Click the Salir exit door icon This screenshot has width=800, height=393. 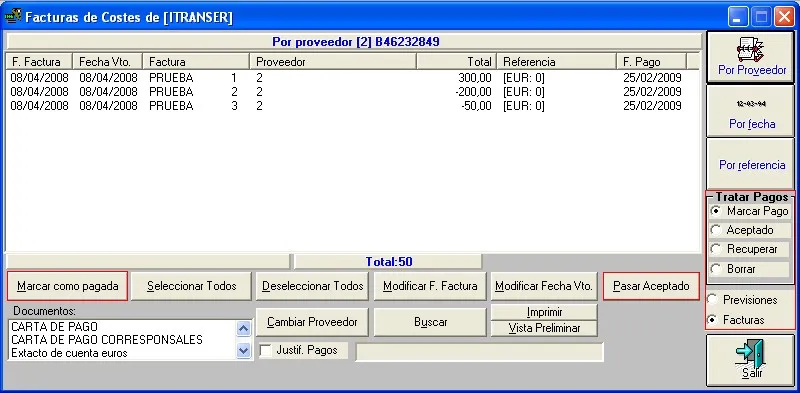[x=750, y=360]
